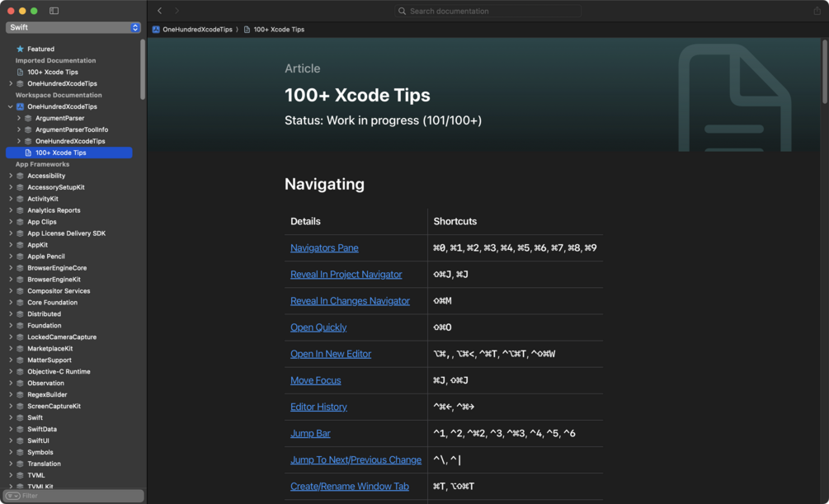
Task: Open the Swift language dropdown
Action: click(73, 27)
